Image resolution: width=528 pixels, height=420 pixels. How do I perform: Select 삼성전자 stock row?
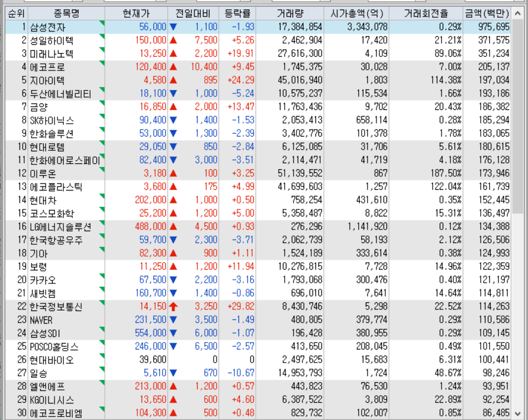(x=258, y=27)
